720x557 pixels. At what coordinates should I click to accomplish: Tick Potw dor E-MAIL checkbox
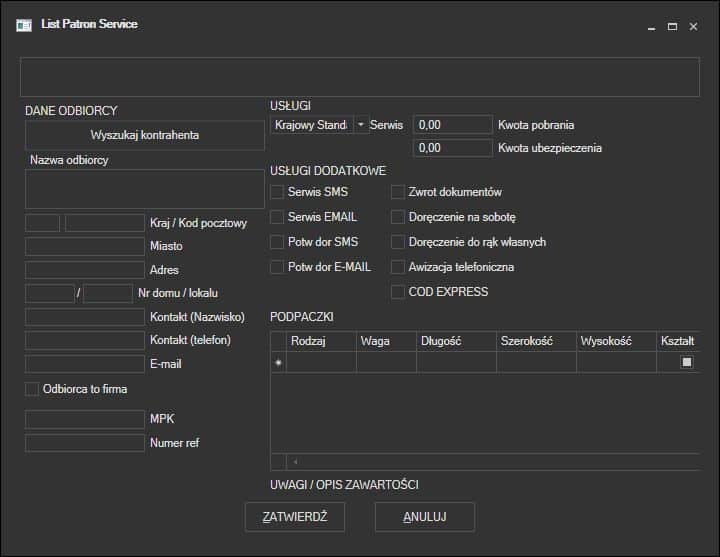pos(277,267)
